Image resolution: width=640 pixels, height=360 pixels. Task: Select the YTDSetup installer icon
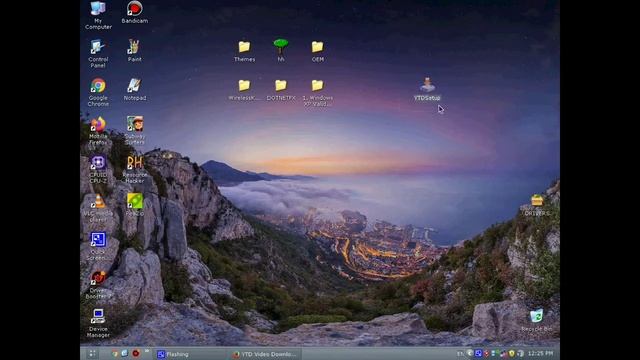[x=427, y=89]
